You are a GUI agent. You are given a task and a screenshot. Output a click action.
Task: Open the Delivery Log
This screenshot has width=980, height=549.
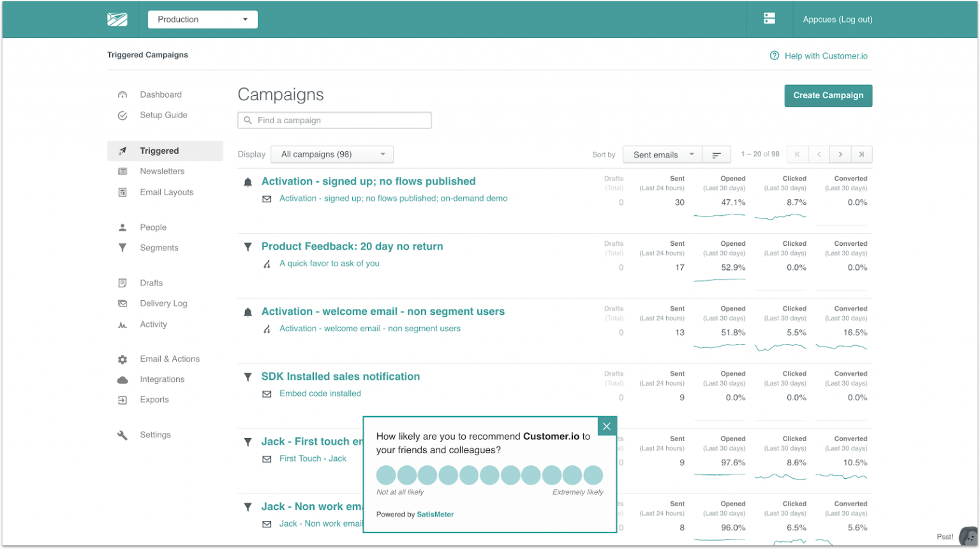pyautogui.click(x=122, y=303)
